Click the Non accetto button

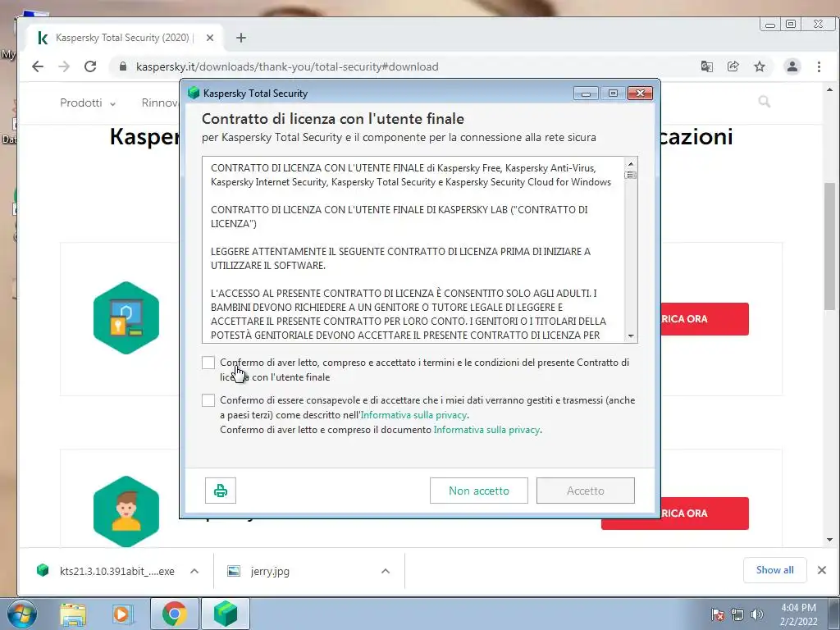479,491
